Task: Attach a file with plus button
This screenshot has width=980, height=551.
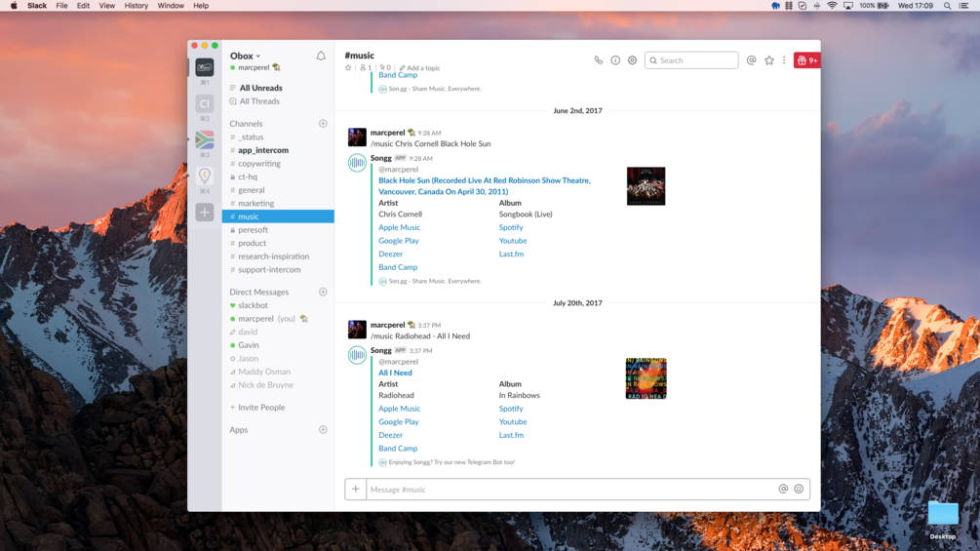Action: [356, 490]
